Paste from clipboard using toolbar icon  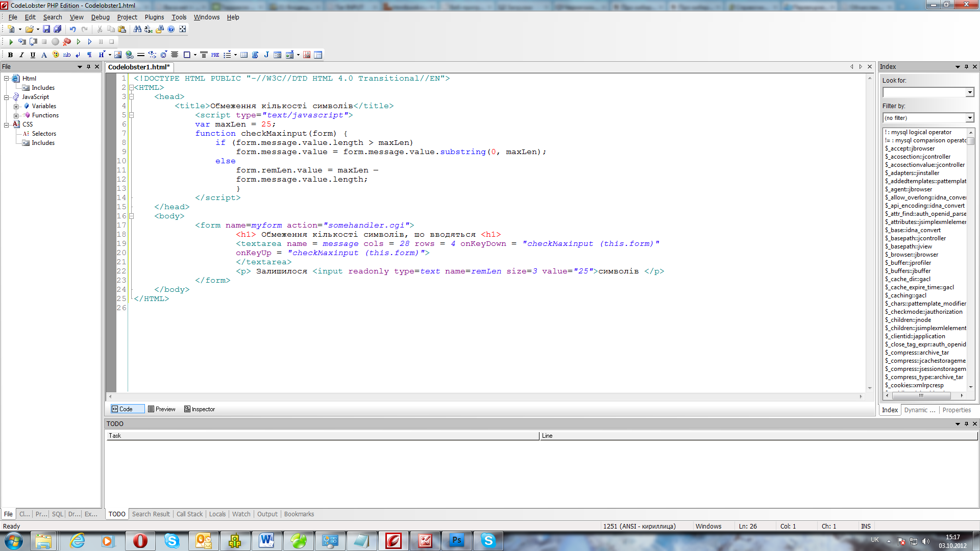click(122, 29)
